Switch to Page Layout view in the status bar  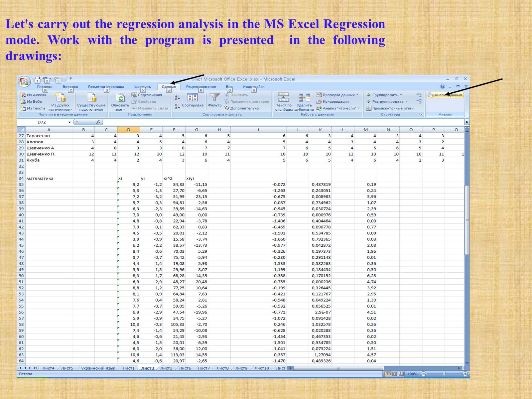[395, 374]
